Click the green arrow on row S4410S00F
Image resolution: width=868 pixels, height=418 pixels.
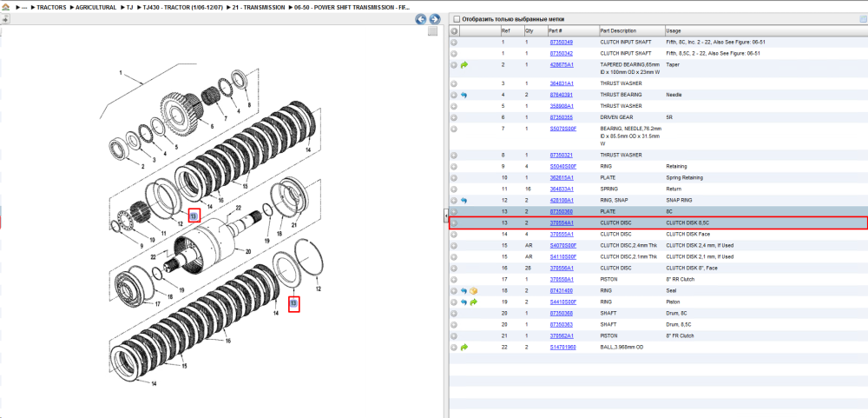click(473, 302)
